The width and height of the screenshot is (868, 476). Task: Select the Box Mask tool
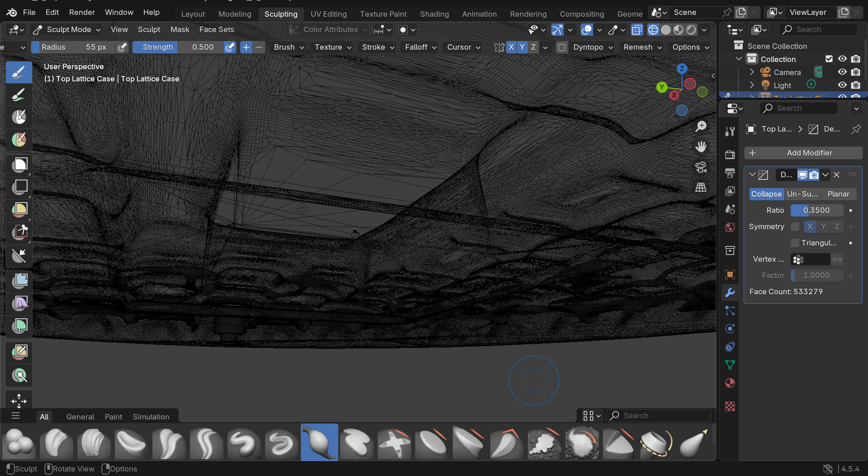[x=19, y=165]
